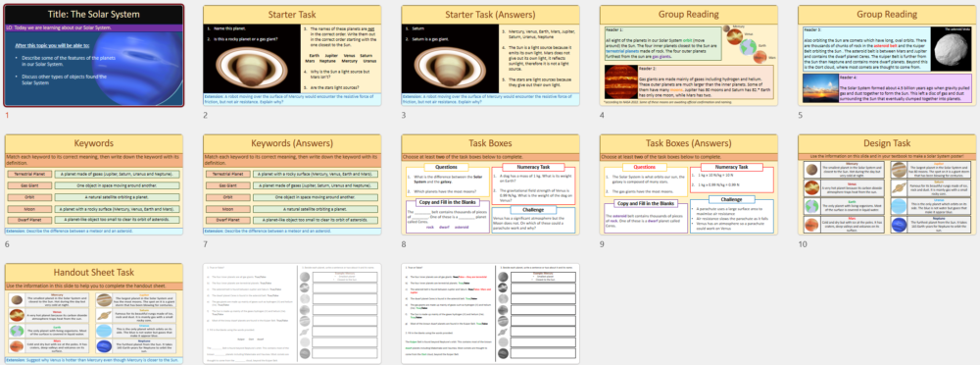Choose the 'Task Boxes (Answers)' slide

[x=689, y=184]
